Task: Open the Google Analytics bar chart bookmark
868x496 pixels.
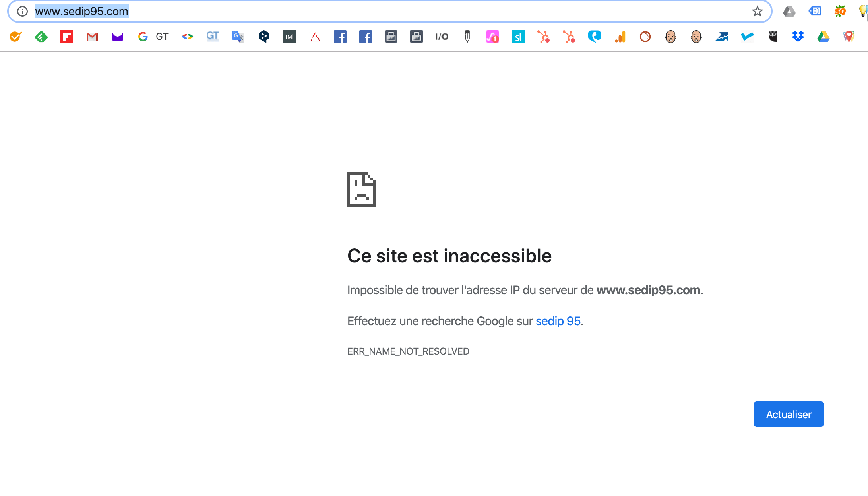Action: click(620, 37)
